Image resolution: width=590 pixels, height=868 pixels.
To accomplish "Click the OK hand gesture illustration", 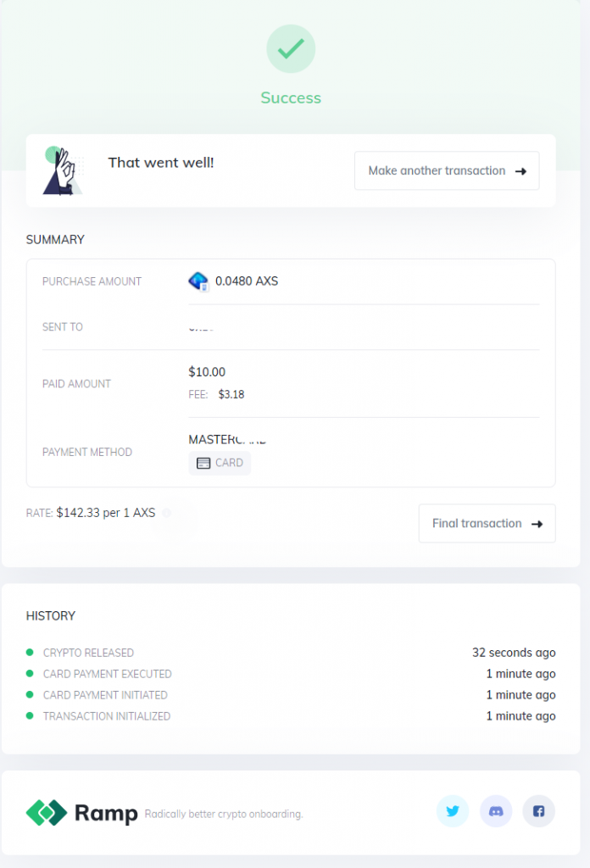I will pyautogui.click(x=62, y=170).
